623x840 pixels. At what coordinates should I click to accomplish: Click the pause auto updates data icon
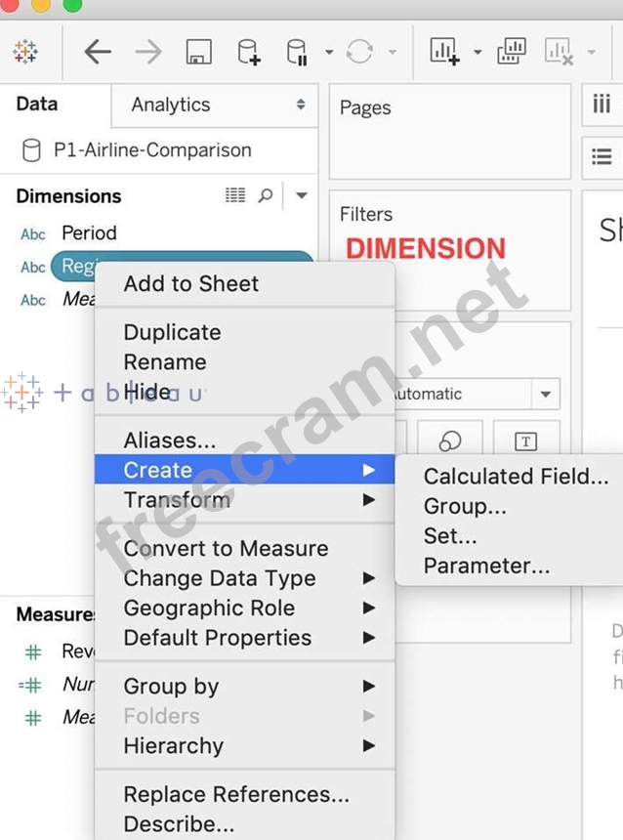(298, 52)
